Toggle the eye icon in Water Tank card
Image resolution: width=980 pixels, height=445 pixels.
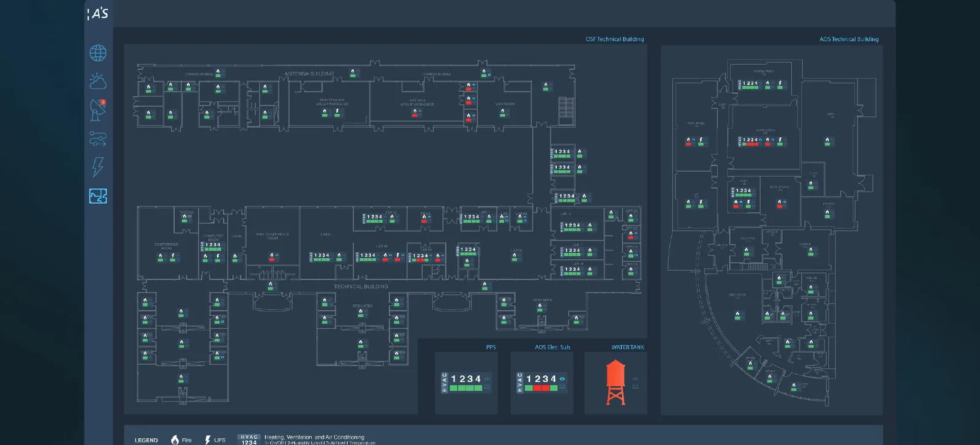coord(635,379)
